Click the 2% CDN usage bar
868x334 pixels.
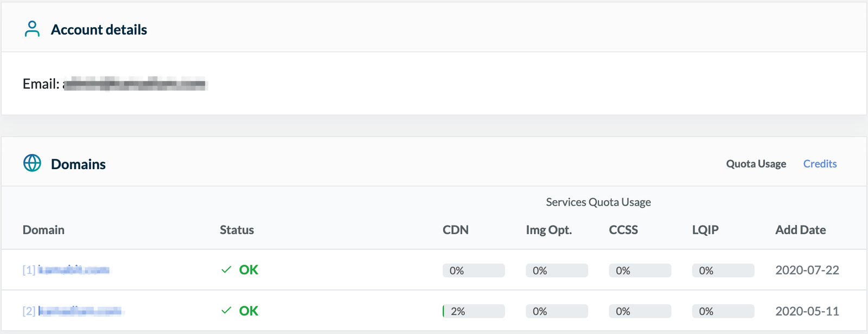pyautogui.click(x=474, y=311)
